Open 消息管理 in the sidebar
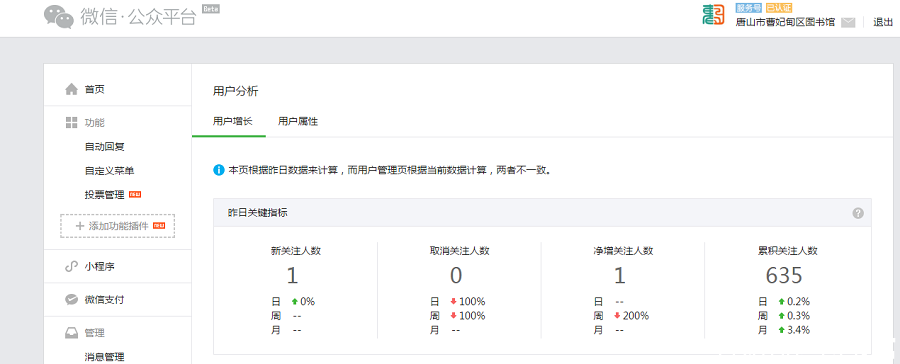 click(104, 357)
